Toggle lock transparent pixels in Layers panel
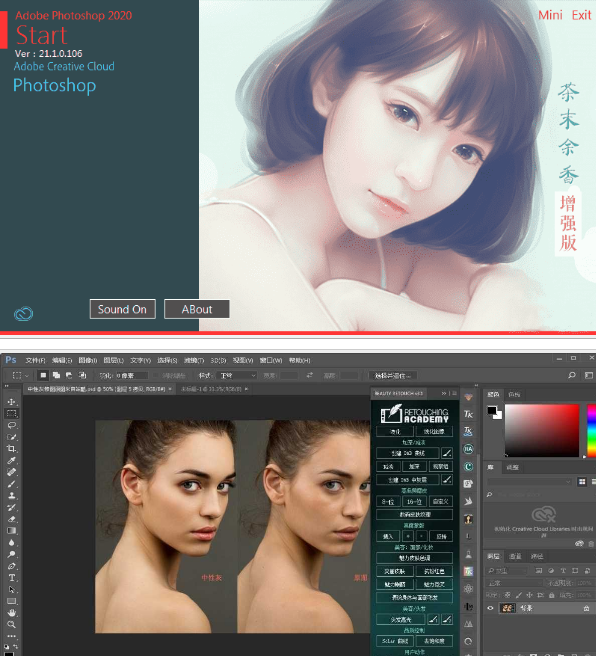 click(x=507, y=594)
